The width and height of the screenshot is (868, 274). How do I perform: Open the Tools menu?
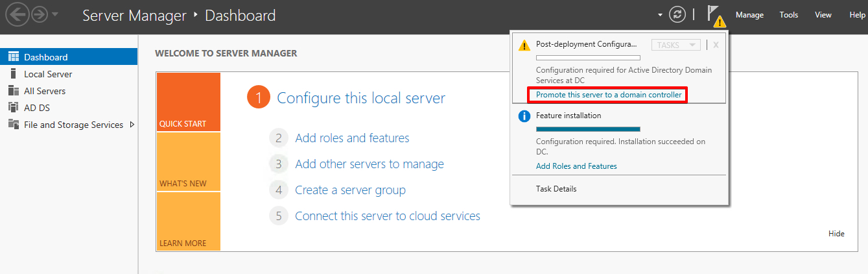(x=789, y=15)
